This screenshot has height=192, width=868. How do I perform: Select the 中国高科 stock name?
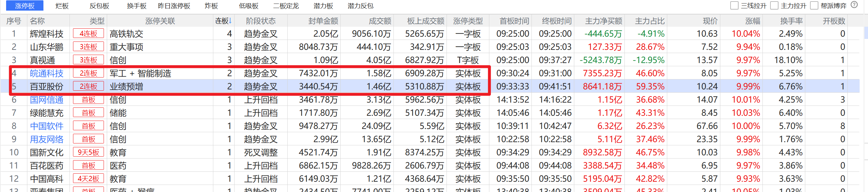click(x=47, y=178)
